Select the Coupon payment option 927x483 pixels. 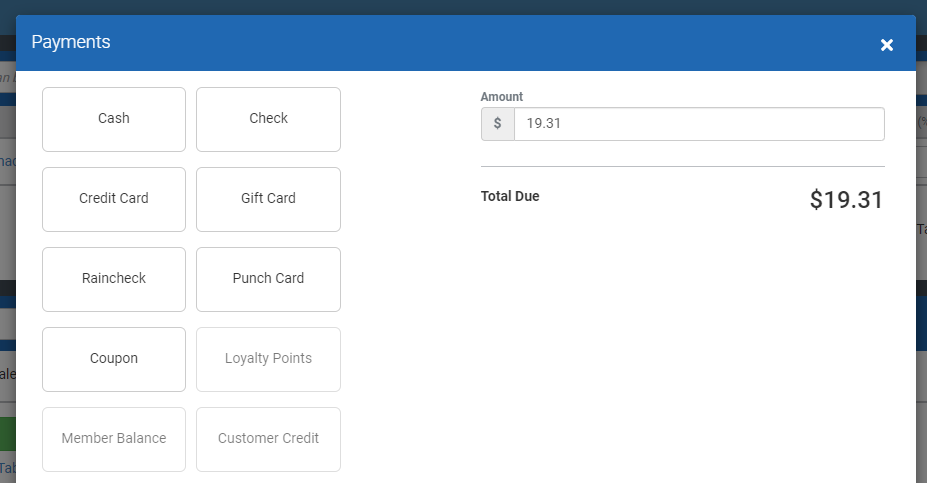[114, 359]
